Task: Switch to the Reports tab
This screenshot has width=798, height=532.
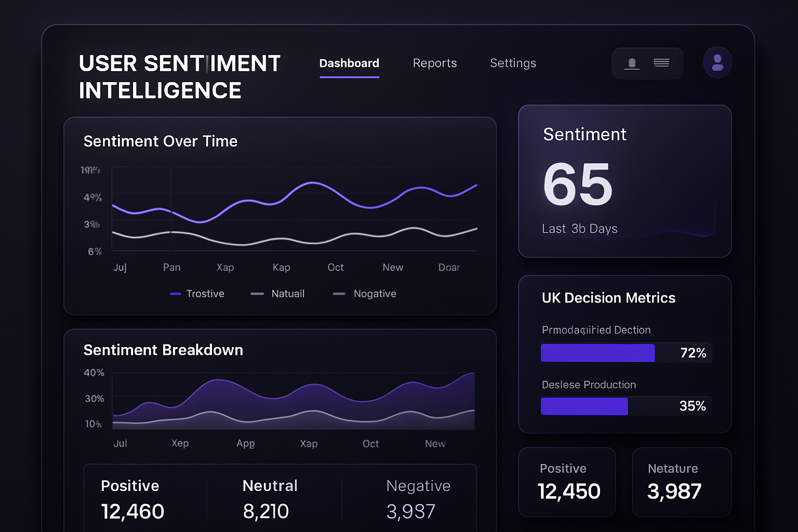Action: pos(435,63)
